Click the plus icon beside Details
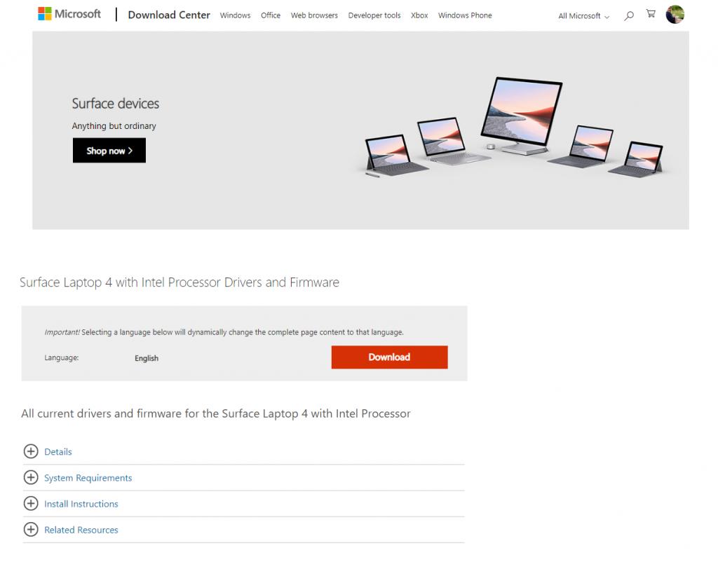Image resolution: width=718 pixels, height=588 pixels. tap(31, 451)
